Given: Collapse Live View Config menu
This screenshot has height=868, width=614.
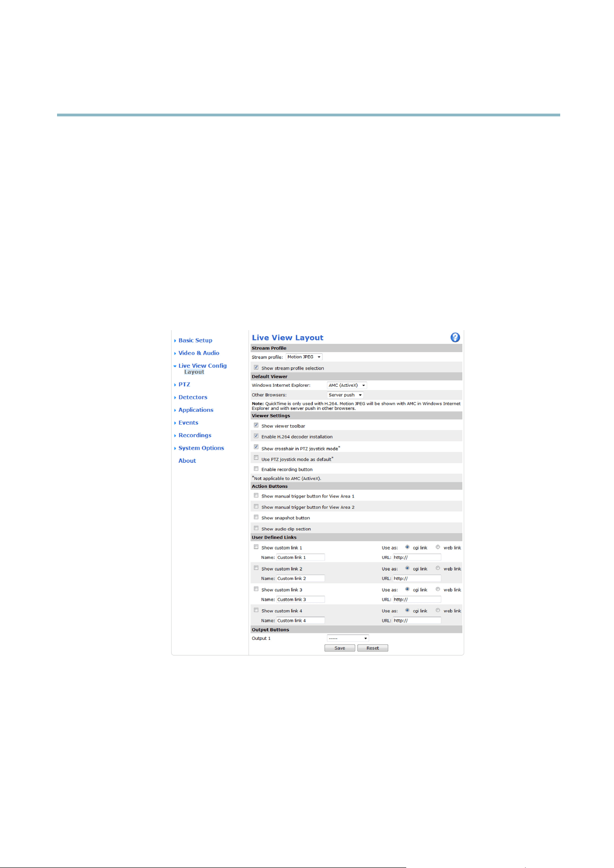Looking at the screenshot, I should pyautogui.click(x=203, y=365).
